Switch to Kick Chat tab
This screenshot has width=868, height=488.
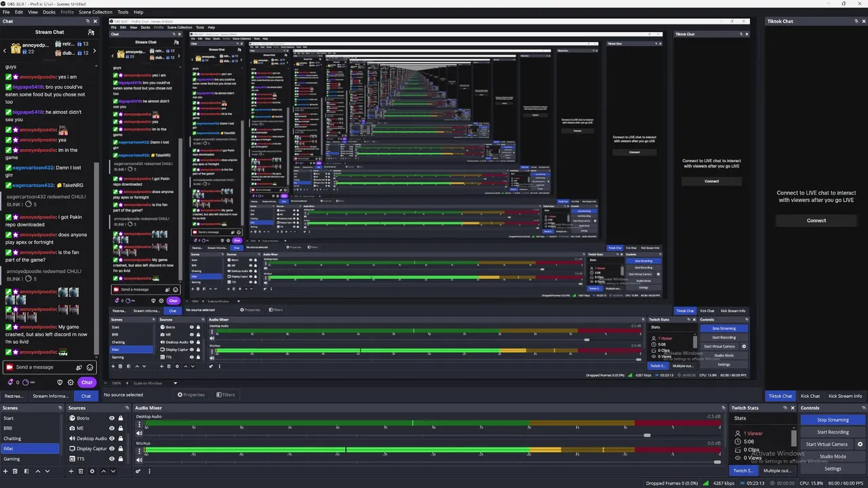pos(810,396)
